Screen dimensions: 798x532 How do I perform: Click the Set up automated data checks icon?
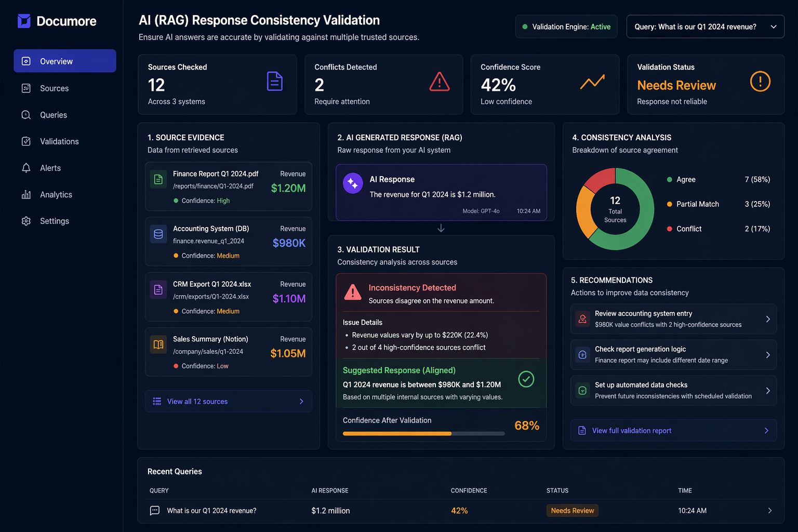point(582,391)
